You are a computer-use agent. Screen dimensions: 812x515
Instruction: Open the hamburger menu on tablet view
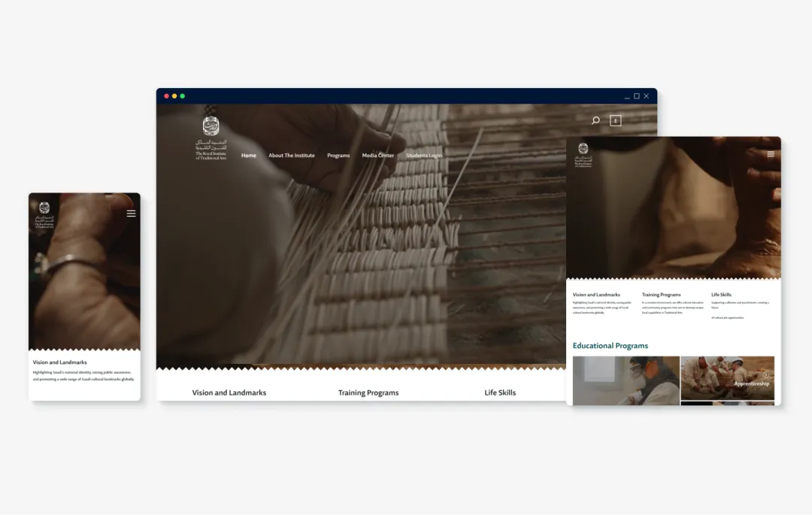click(770, 154)
